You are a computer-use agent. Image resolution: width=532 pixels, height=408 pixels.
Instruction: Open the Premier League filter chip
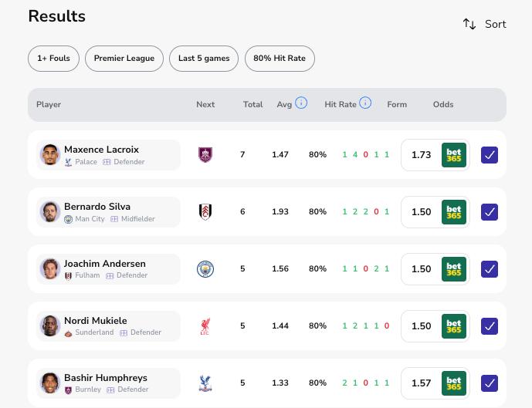coord(124,59)
